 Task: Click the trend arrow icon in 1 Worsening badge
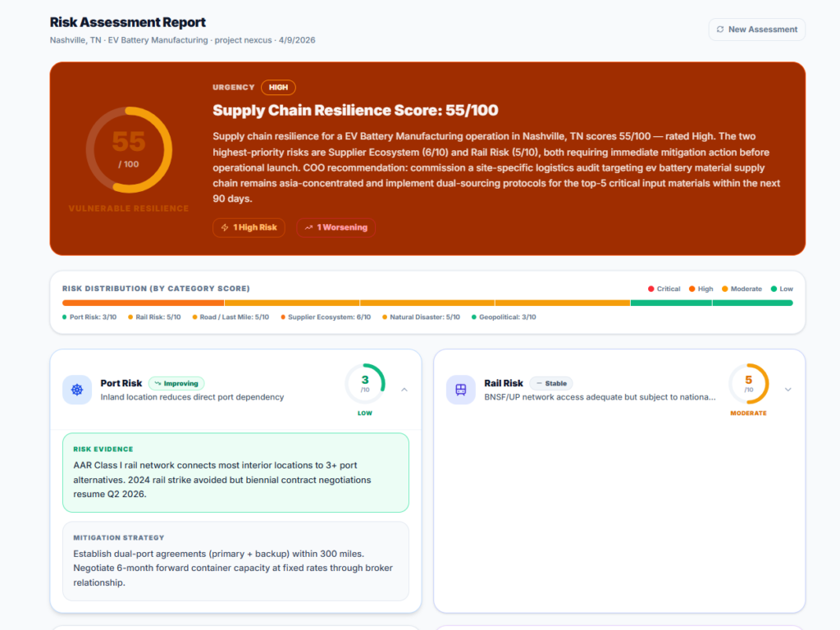(x=309, y=227)
